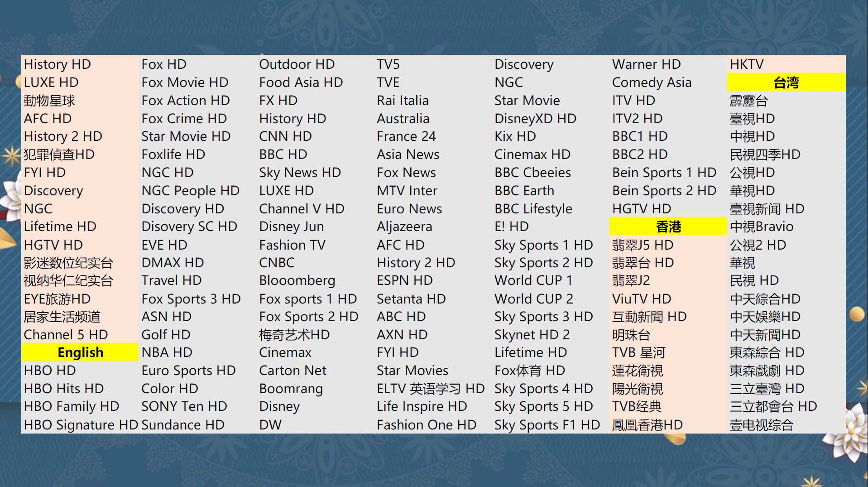Select Sky Sports F1 HD
This screenshot has height=487, width=868.
tap(547, 425)
